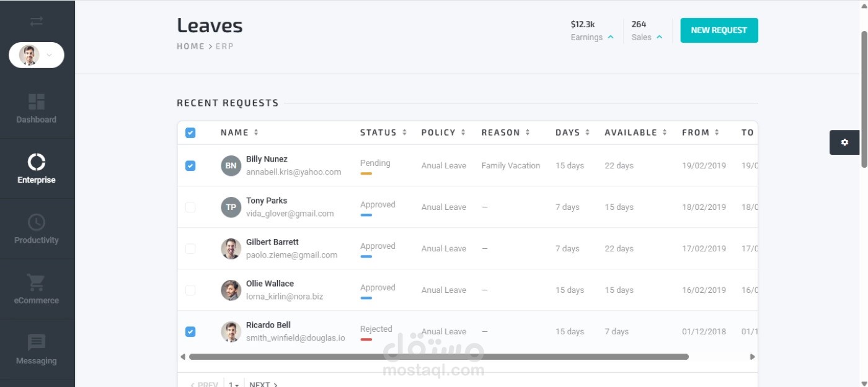Open the settings gear panel
Screen dimensions: 868x387
click(844, 142)
